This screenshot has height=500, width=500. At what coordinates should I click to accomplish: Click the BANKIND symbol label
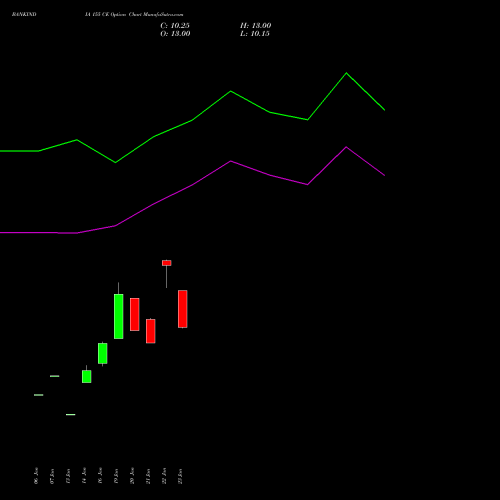pos(24,15)
